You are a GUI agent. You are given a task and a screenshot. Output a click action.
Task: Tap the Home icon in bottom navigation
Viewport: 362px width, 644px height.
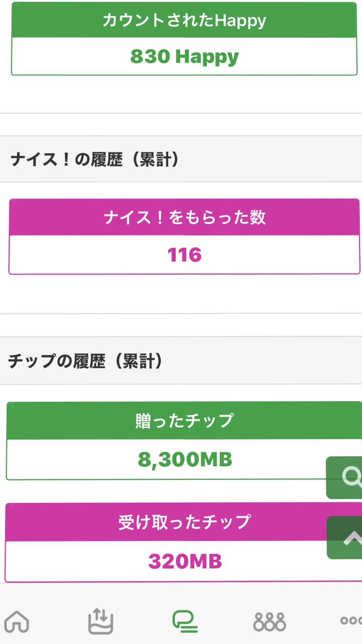coord(17,621)
